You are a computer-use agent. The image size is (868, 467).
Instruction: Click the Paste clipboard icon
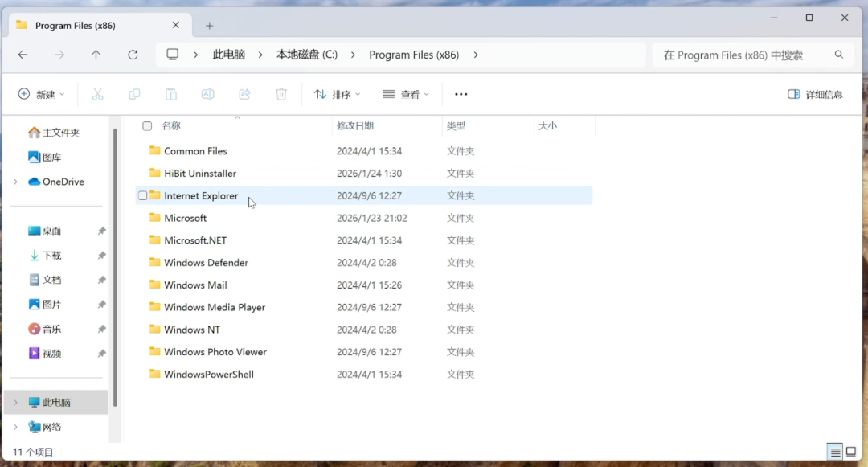point(171,95)
